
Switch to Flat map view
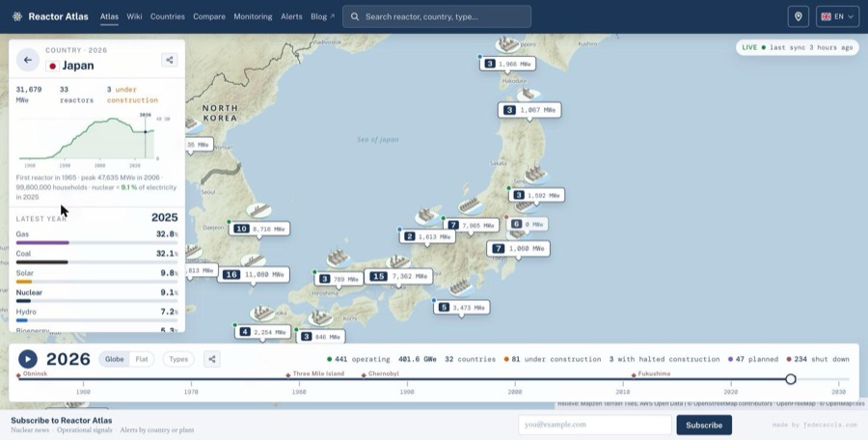click(142, 359)
